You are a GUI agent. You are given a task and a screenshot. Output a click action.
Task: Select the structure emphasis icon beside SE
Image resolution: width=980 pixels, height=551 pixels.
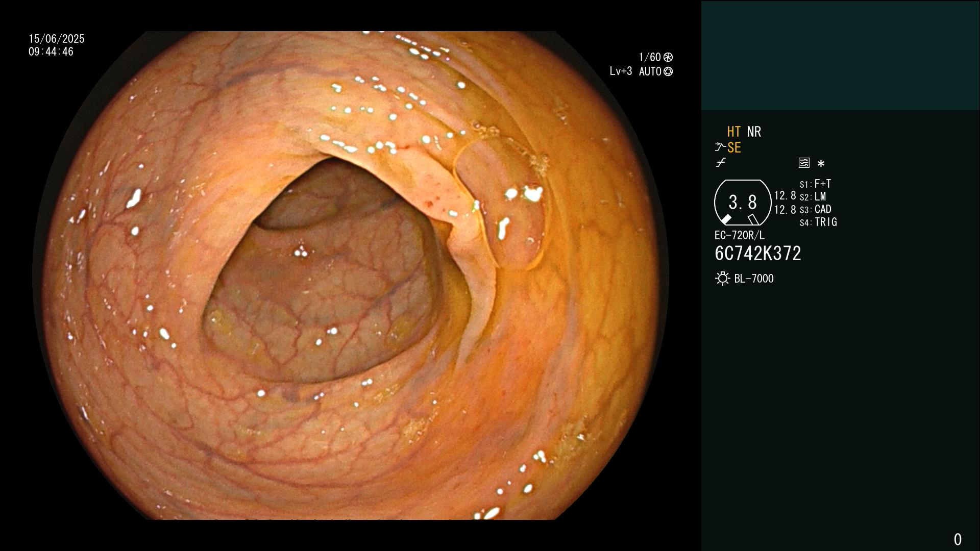[720, 147]
